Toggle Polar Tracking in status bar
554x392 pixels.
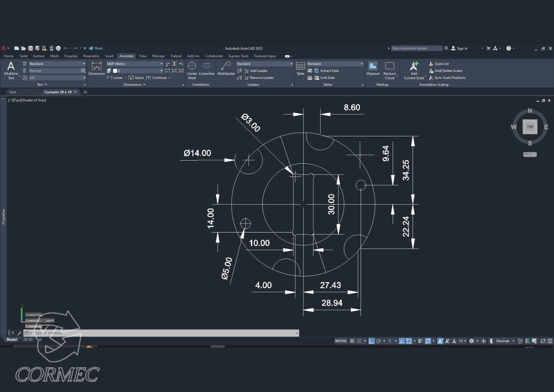378,341
